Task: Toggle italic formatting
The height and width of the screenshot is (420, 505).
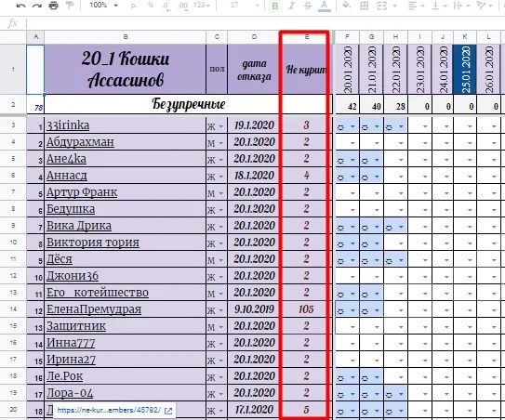Action: (x=291, y=6)
